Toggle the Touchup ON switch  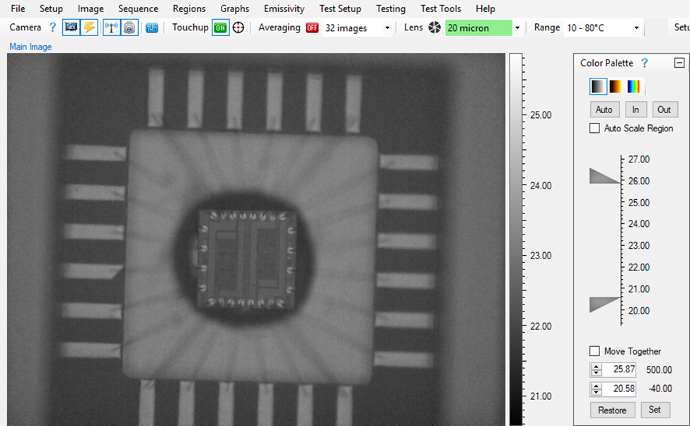click(x=220, y=28)
